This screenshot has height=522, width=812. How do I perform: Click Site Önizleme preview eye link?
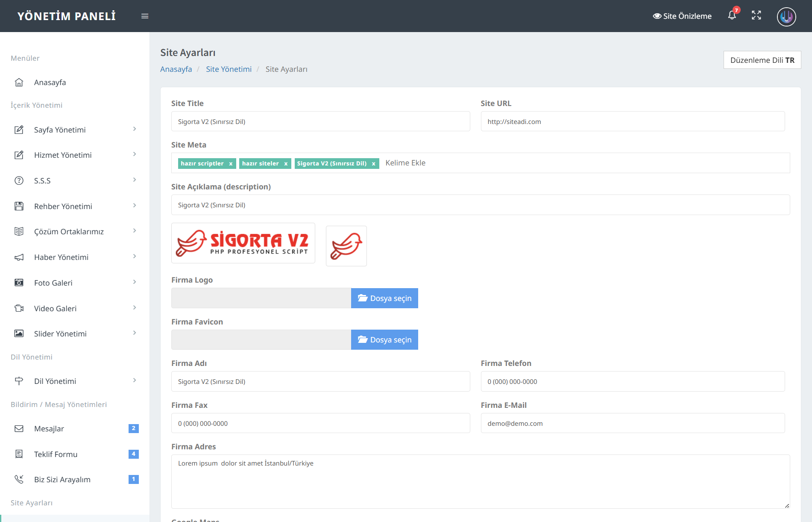(x=682, y=16)
